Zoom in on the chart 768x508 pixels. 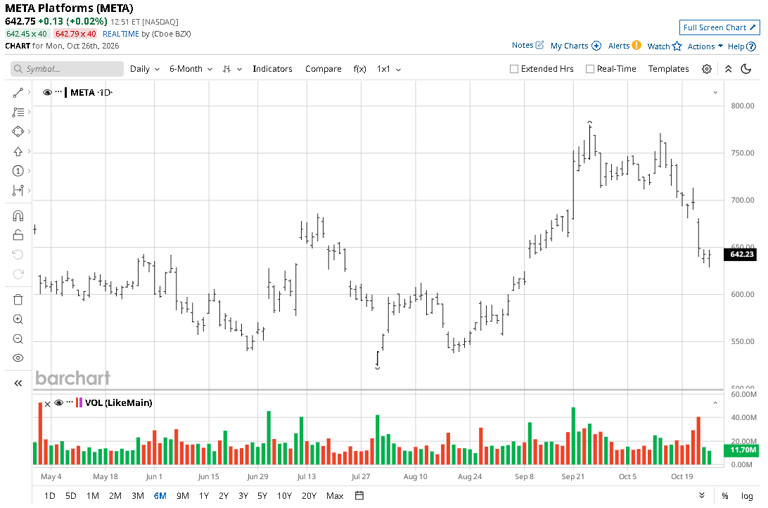18,319
